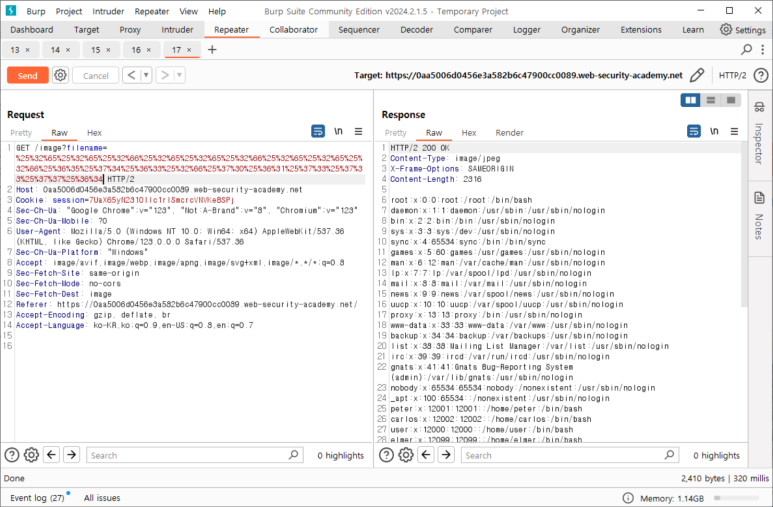Toggle request pane word wrap icon
The image size is (773, 507).
coord(318,131)
